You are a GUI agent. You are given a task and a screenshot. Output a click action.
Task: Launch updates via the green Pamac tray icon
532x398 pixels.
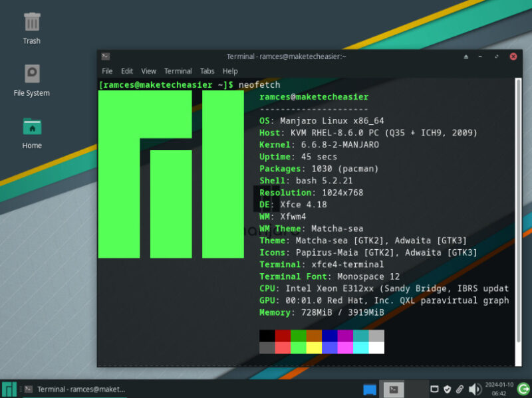pos(522,389)
